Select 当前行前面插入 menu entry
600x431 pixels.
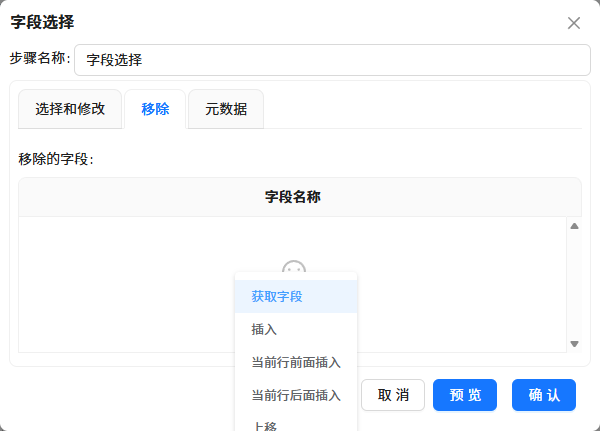(296, 362)
